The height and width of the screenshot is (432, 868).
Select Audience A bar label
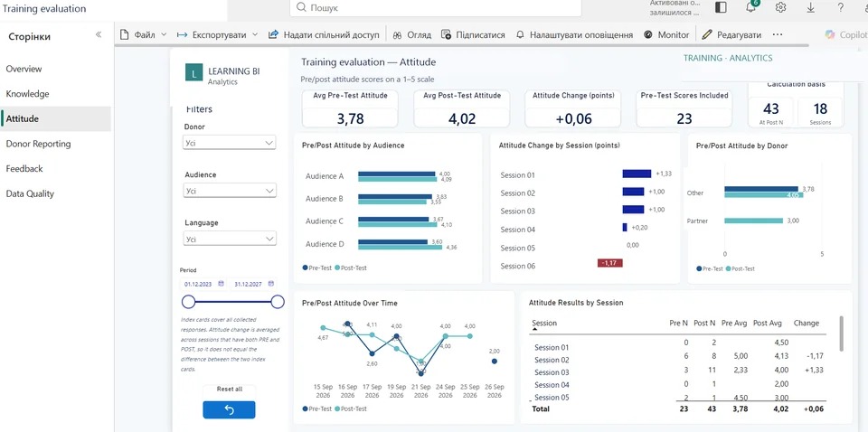pos(325,176)
